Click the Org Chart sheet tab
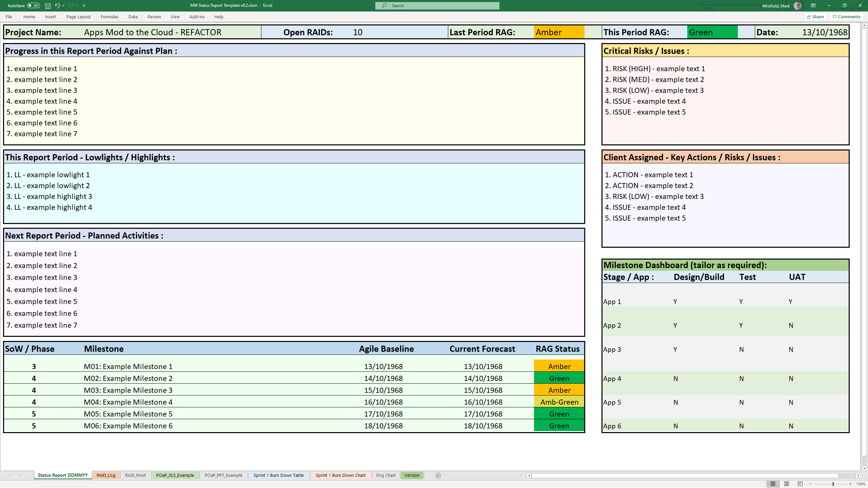This screenshot has width=868, height=488. coord(386,475)
